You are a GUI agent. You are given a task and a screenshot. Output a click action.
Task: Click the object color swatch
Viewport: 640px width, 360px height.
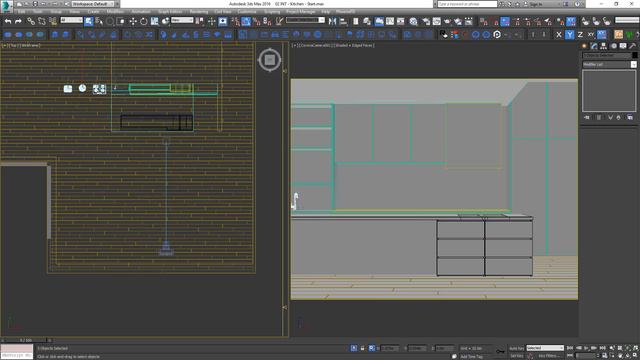(635, 55)
